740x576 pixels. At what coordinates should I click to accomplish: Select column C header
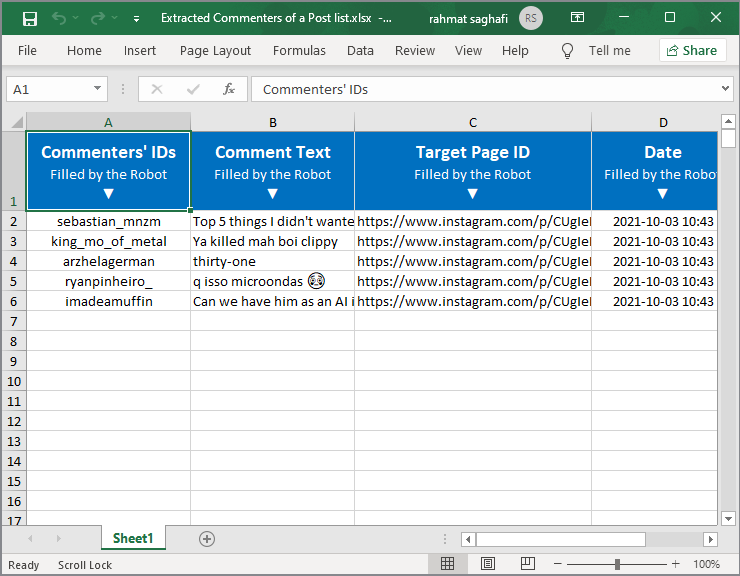473,122
